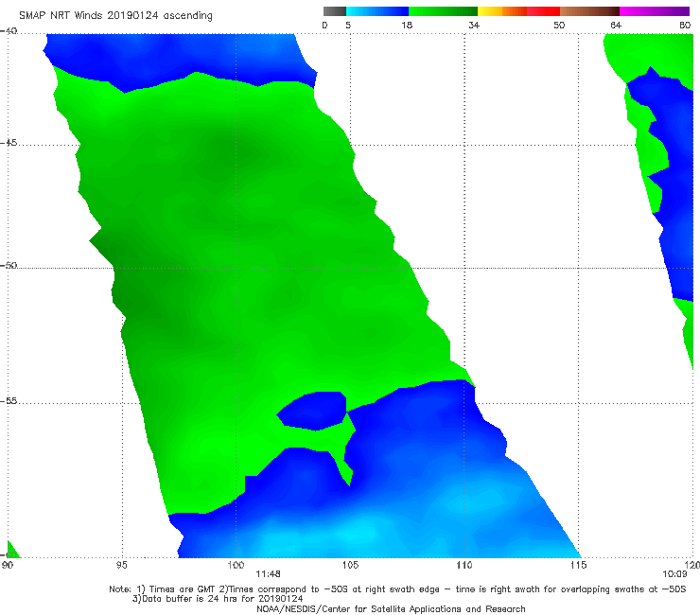Click the isolated blue patch enclosed by green near -55
700x615 pixels.
pyautogui.click(x=314, y=411)
